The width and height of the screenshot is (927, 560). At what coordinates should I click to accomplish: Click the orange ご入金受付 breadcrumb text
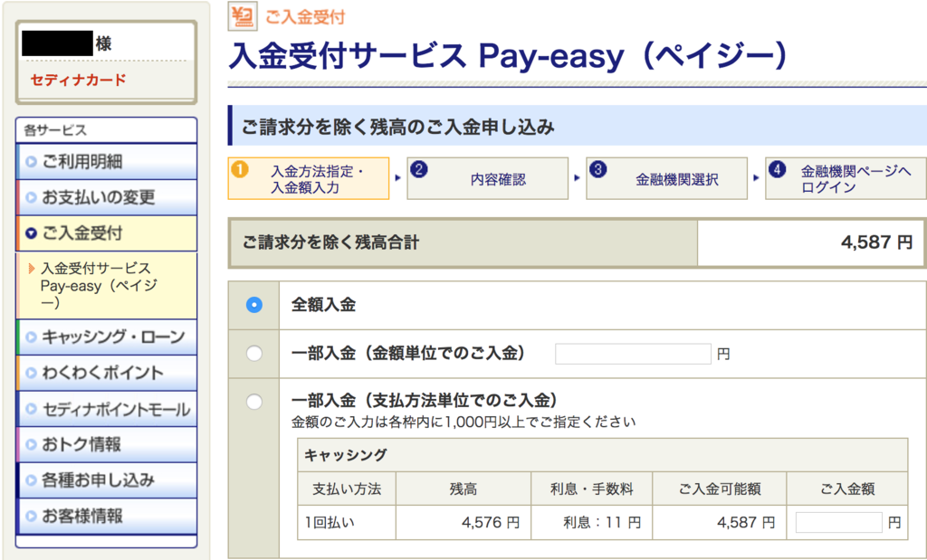tap(305, 16)
